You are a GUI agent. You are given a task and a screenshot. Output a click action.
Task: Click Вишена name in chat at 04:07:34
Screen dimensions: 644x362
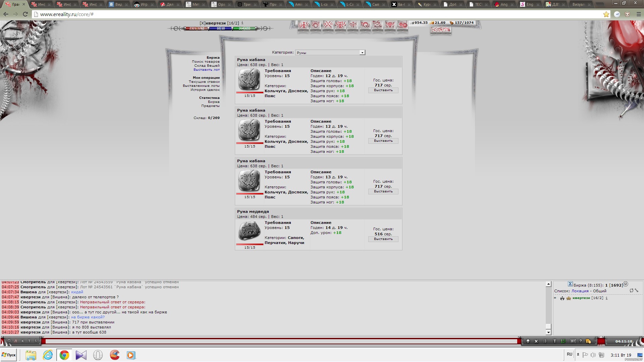(x=29, y=292)
